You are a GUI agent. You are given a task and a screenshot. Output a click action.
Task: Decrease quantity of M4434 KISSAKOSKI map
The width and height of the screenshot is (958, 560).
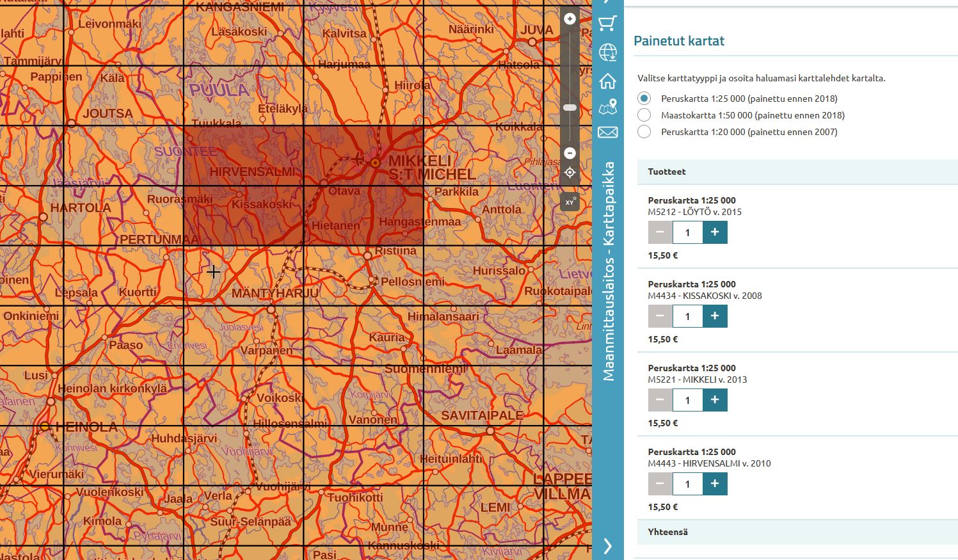pos(660,316)
